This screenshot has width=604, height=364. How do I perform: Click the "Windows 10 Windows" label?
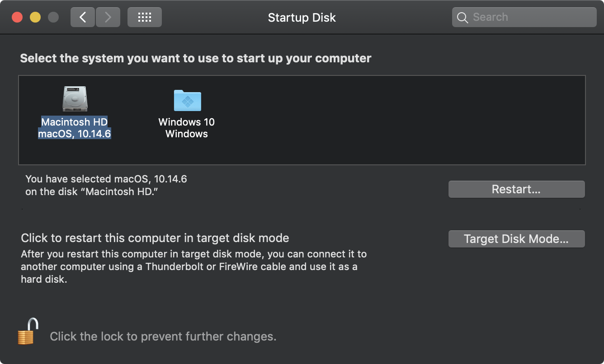point(187,128)
